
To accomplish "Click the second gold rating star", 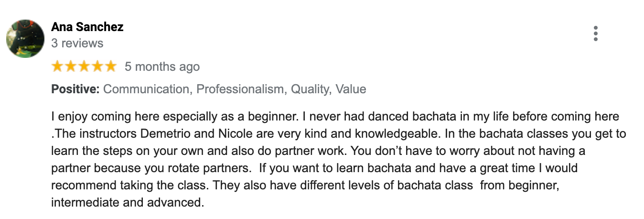I will (71, 66).
